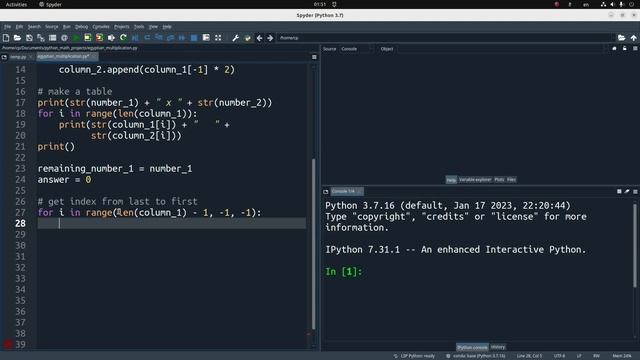Open the Projects menu
The image size is (640, 360).
click(x=122, y=27)
